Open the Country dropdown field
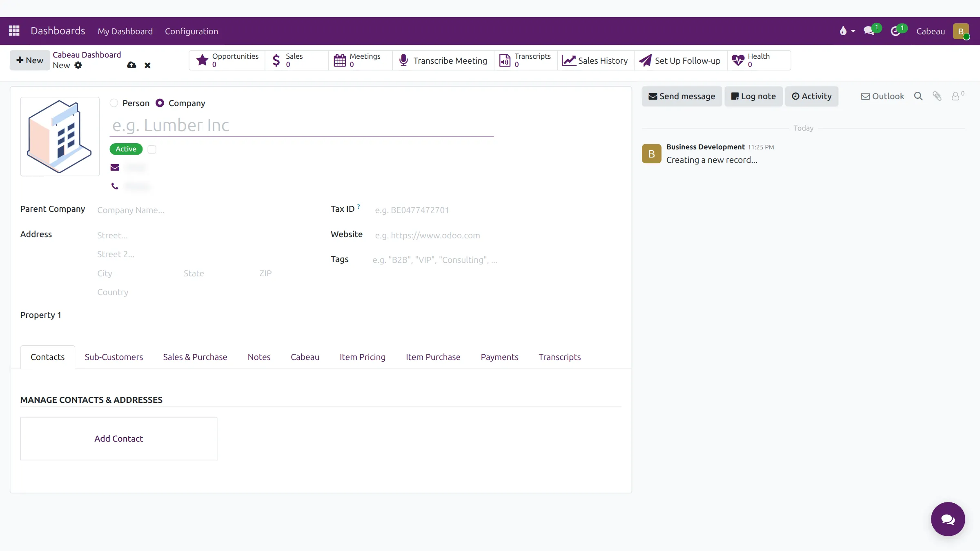This screenshot has width=980, height=551. 204,292
